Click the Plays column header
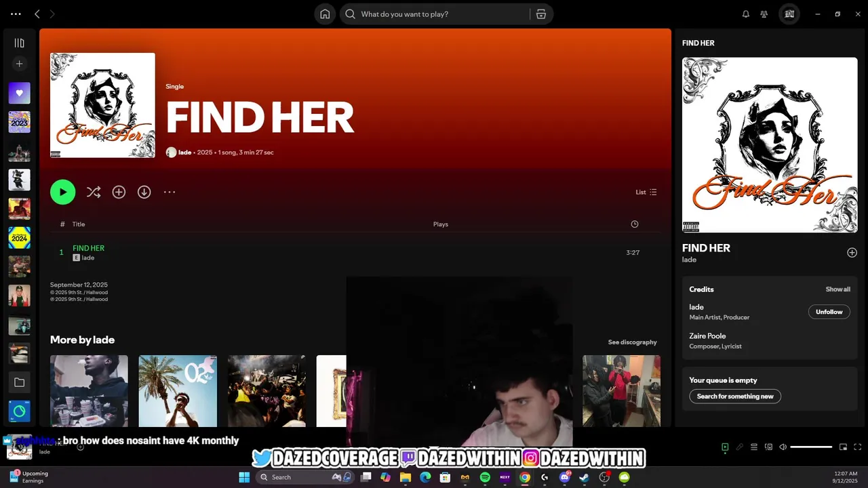The height and width of the screenshot is (488, 868). tap(441, 224)
